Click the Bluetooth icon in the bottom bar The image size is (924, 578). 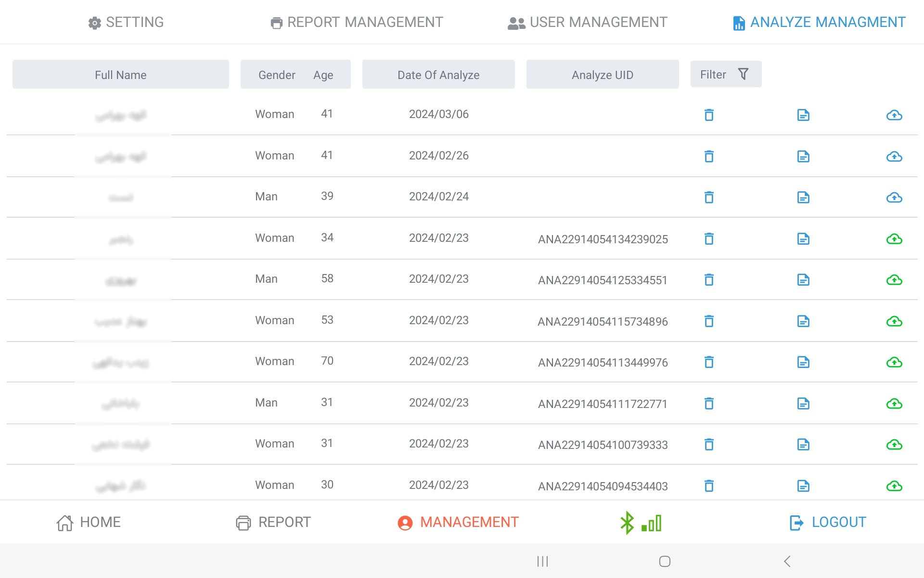coord(627,522)
